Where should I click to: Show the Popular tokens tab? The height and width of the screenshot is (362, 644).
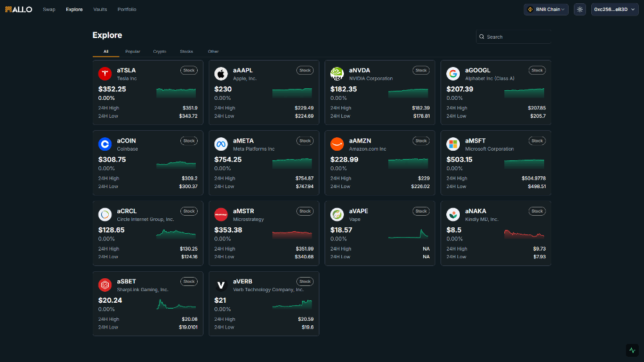(x=133, y=52)
